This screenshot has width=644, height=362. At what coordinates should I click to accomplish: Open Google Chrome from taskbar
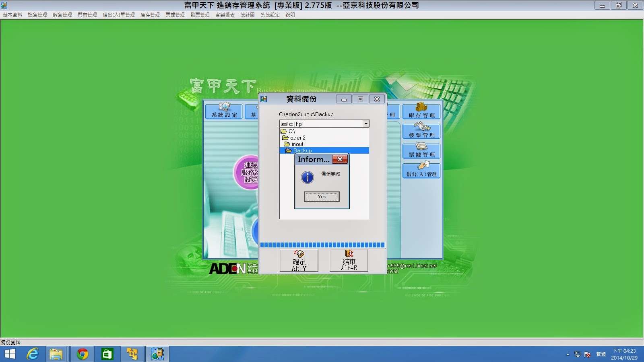click(83, 354)
